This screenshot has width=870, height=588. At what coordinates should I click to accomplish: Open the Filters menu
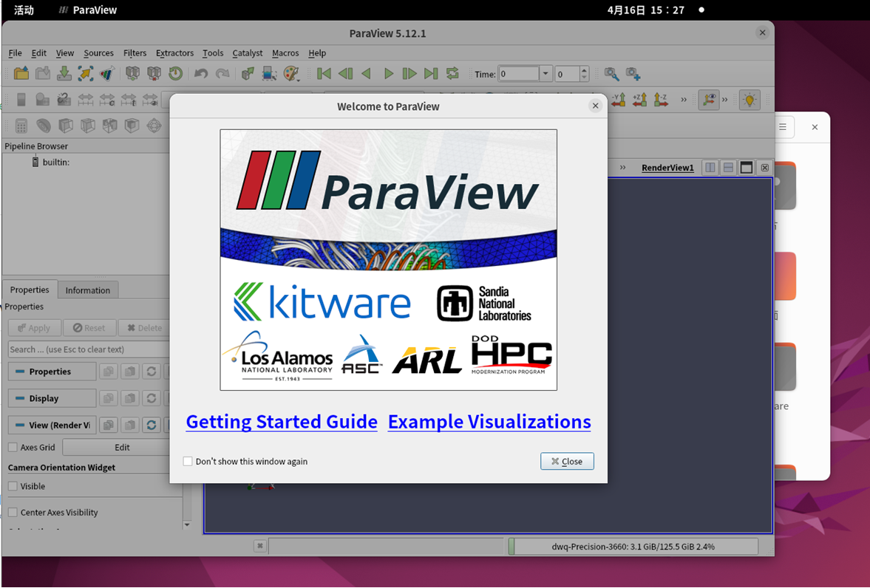coord(135,53)
